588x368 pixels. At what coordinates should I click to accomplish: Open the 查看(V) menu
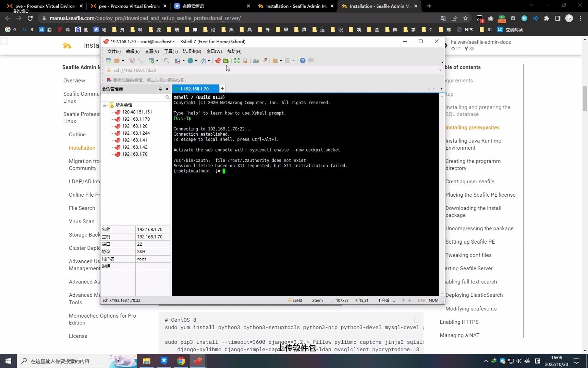click(x=152, y=51)
